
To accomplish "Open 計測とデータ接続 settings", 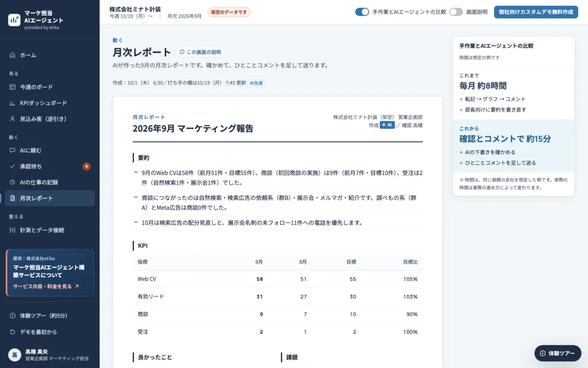I will tap(49, 230).
